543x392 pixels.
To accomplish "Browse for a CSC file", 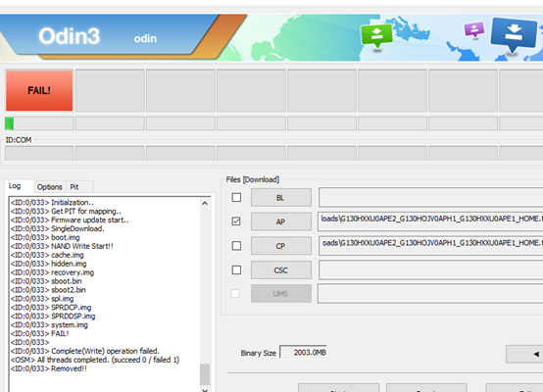I will point(281,270).
